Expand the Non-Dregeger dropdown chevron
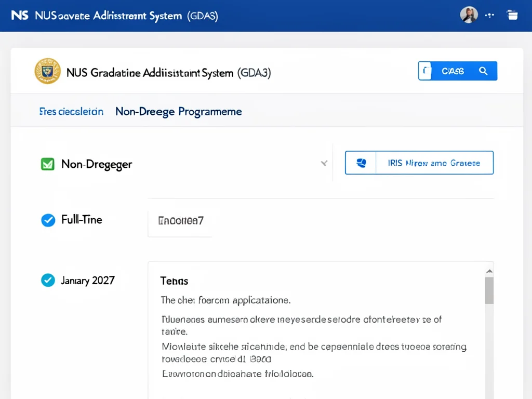The image size is (532, 399). coord(324,164)
